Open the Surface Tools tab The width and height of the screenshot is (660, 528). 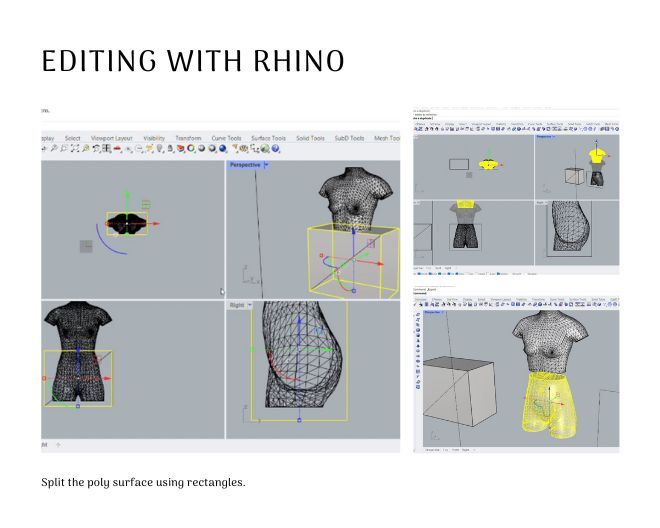[268, 138]
